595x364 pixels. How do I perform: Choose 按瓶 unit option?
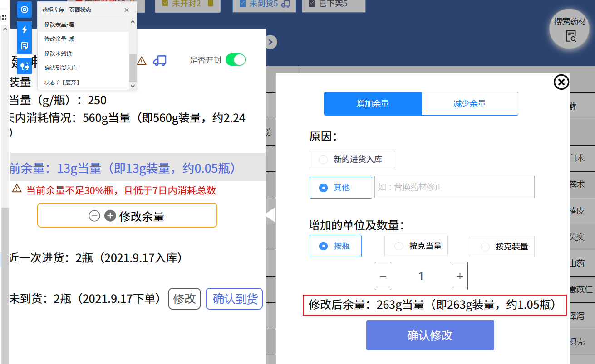pos(336,246)
